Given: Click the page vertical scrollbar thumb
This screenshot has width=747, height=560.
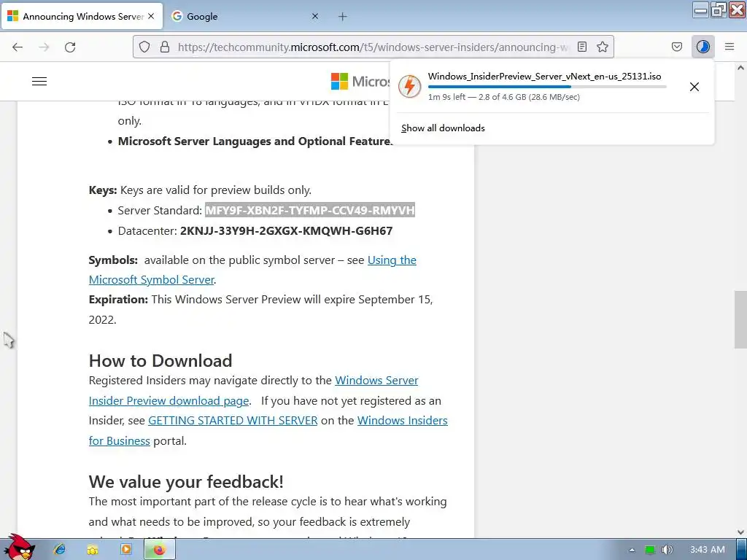Looking at the screenshot, I should 740,319.
